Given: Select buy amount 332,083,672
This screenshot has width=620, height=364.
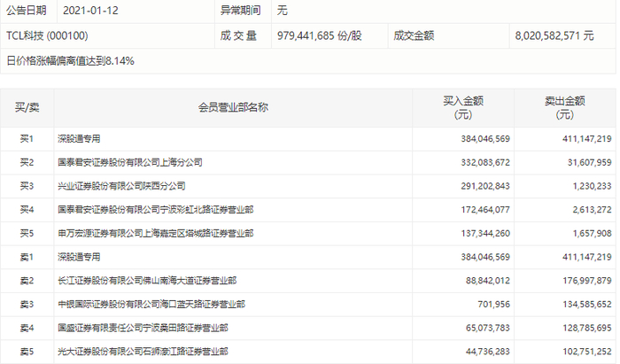Looking at the screenshot, I should pos(485,162).
